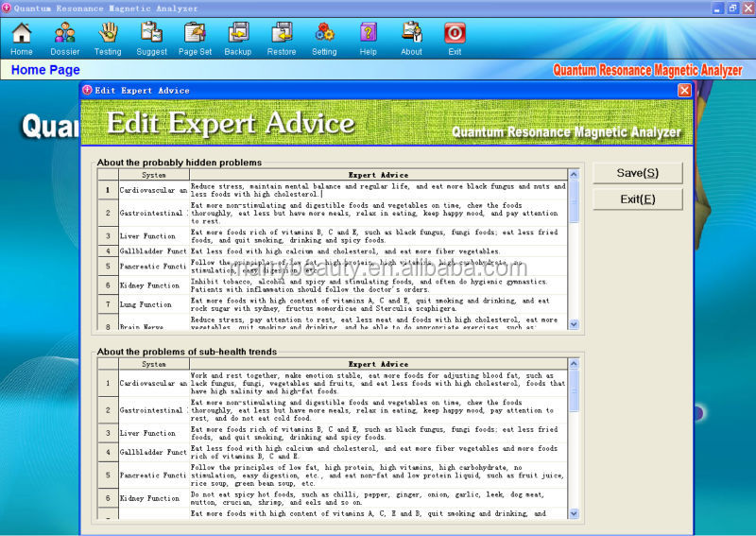Screen dimensions: 756x536
Task: Open the Setting icon
Action: pyautogui.click(x=324, y=34)
